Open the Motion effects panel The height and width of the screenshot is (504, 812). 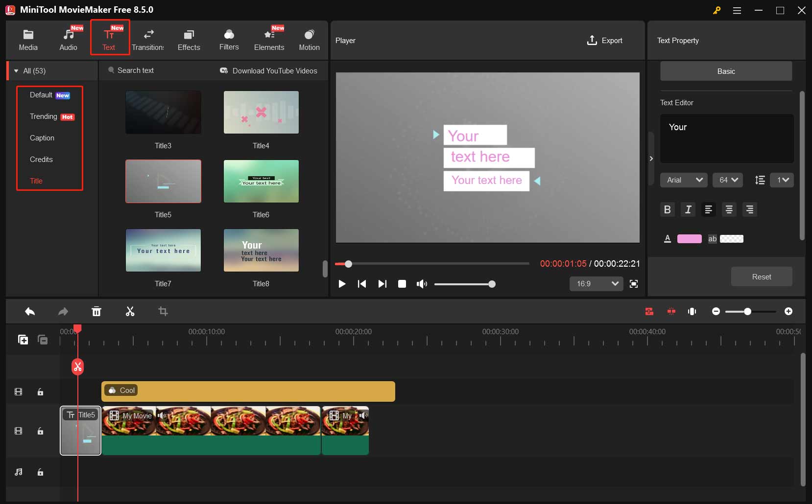(x=309, y=39)
